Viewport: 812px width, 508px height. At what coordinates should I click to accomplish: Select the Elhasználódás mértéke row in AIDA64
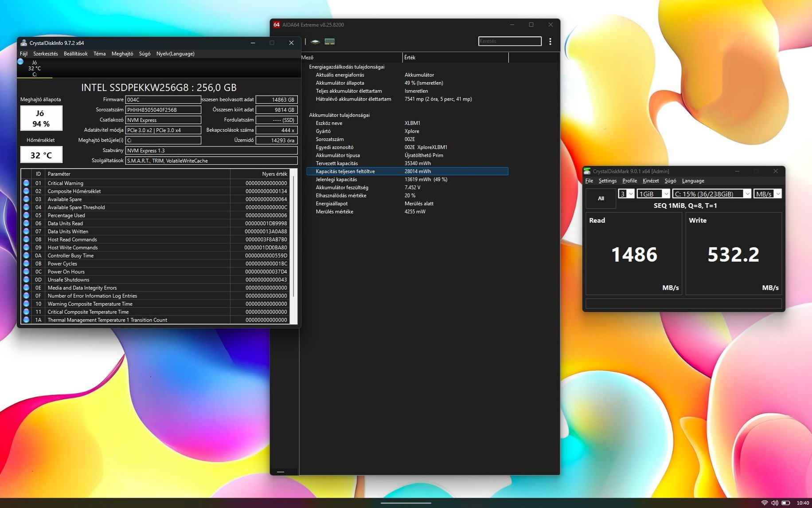(x=407, y=196)
